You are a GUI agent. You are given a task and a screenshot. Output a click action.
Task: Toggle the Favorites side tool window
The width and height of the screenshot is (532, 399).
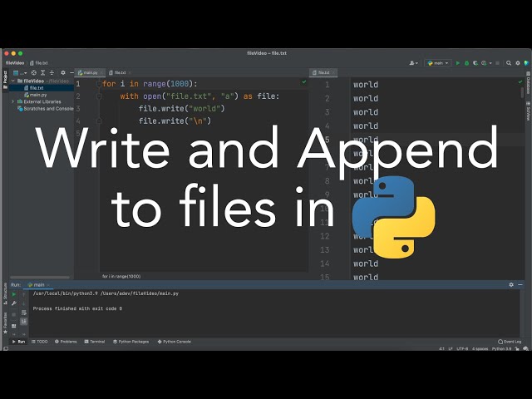[5, 323]
